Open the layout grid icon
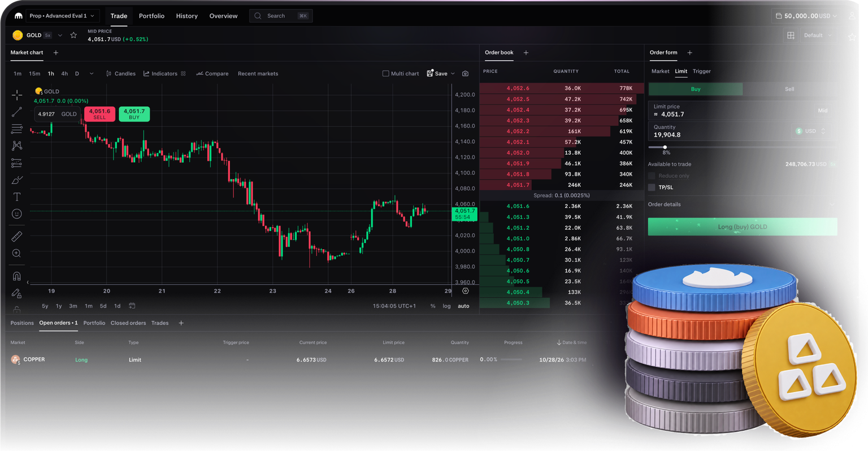The width and height of the screenshot is (868, 451). click(x=791, y=35)
